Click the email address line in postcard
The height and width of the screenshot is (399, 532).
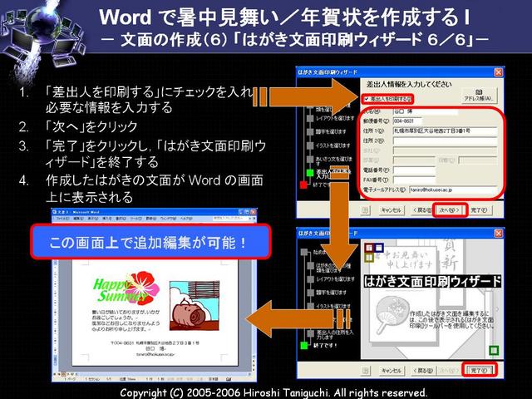(155, 354)
